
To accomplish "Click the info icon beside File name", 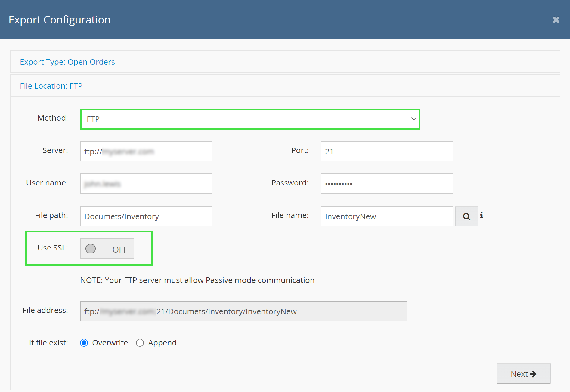I will click(482, 215).
